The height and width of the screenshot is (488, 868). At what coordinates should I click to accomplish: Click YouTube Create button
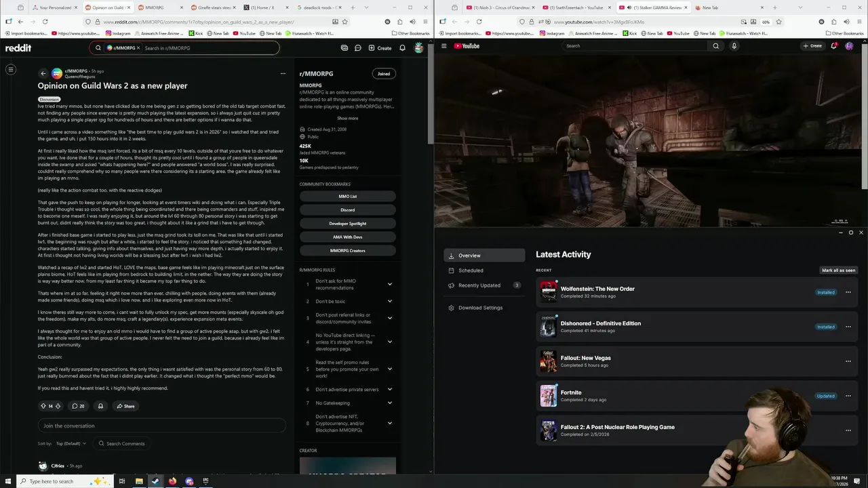812,46
